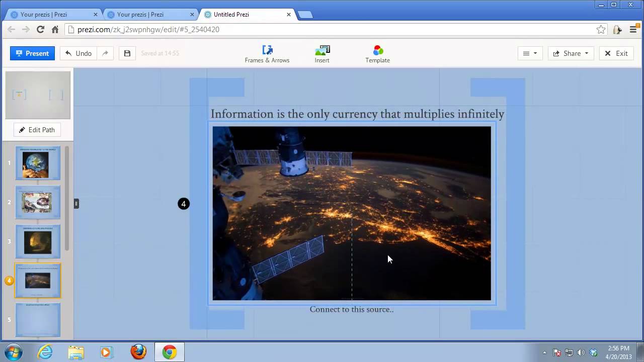Select the night Earth satellite image
The width and height of the screenshot is (644, 362).
(352, 213)
